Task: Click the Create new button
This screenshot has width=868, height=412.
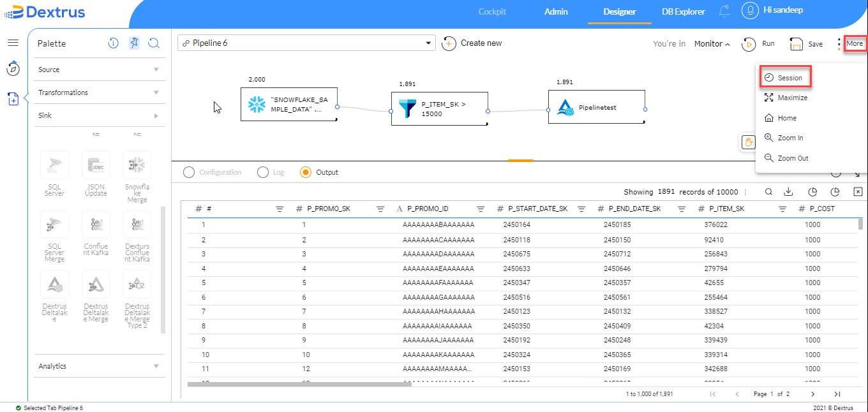Action: point(472,43)
